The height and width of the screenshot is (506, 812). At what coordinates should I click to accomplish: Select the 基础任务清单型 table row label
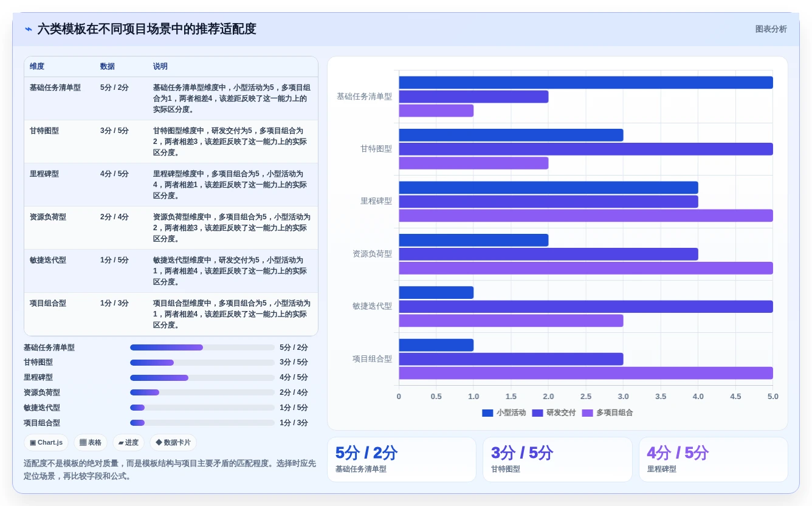coord(55,87)
